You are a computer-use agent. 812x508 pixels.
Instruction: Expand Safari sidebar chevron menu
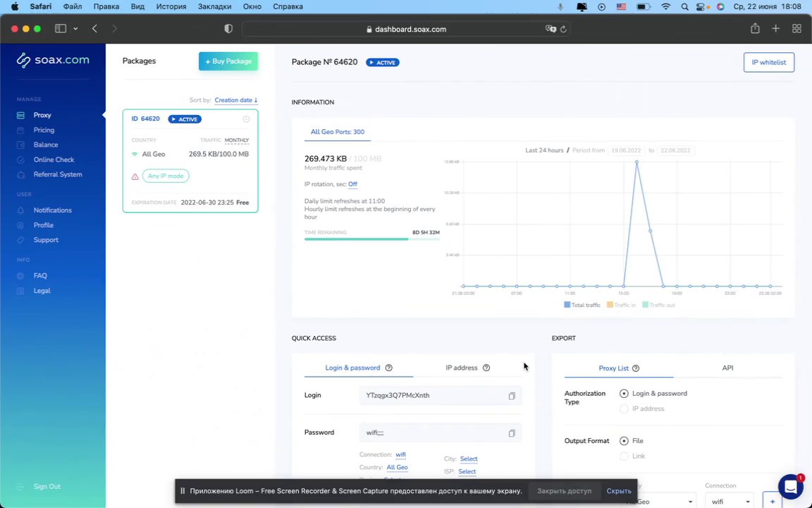[75, 29]
